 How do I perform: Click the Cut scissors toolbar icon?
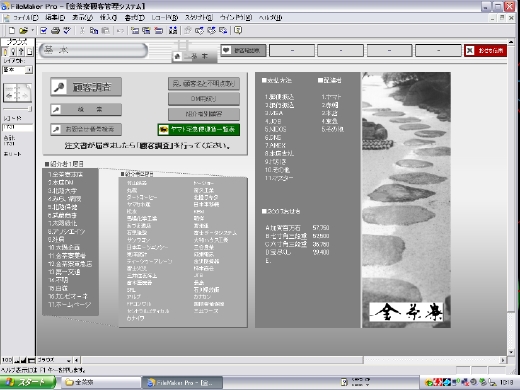[82, 31]
